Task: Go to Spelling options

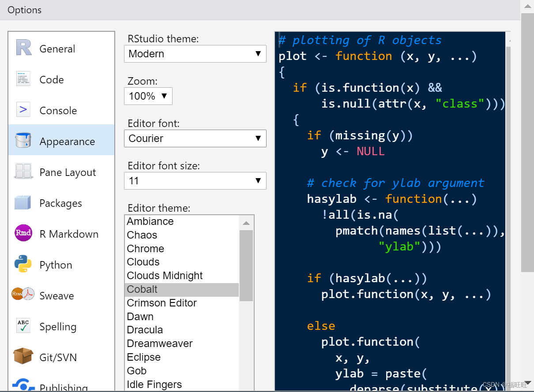Action: coord(61,326)
